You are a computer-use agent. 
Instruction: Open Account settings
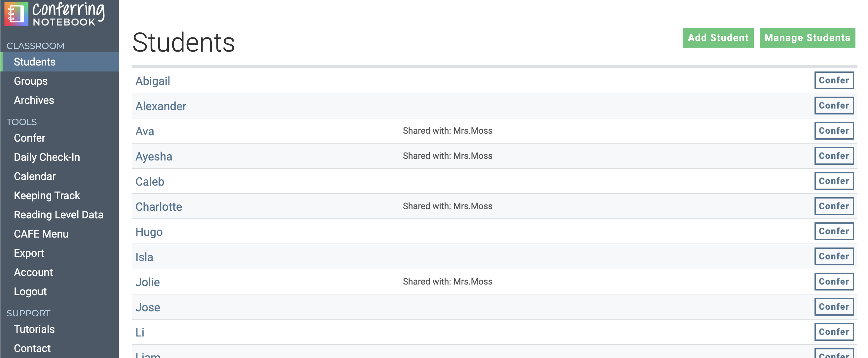pyautogui.click(x=33, y=272)
